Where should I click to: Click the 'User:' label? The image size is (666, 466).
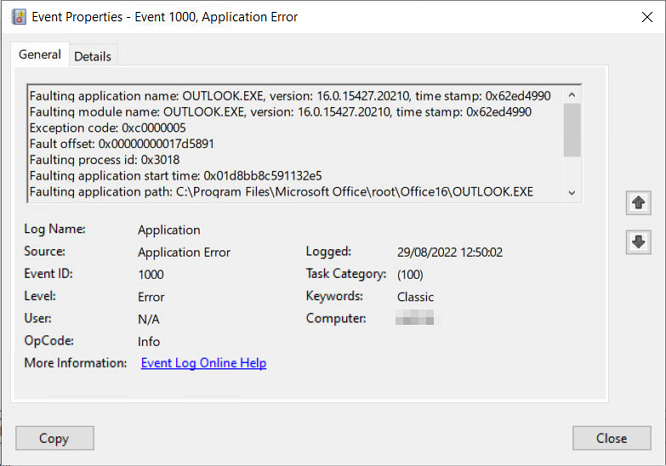pyautogui.click(x=38, y=318)
